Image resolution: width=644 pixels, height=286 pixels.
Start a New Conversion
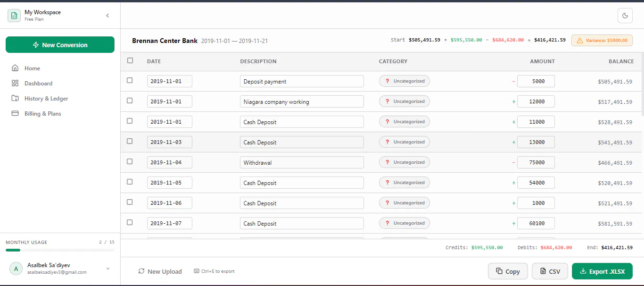(60, 45)
